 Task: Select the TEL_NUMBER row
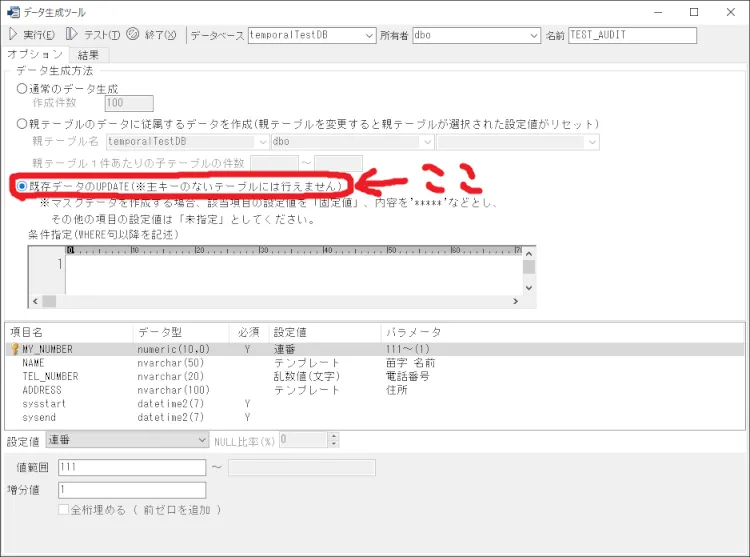point(375,376)
